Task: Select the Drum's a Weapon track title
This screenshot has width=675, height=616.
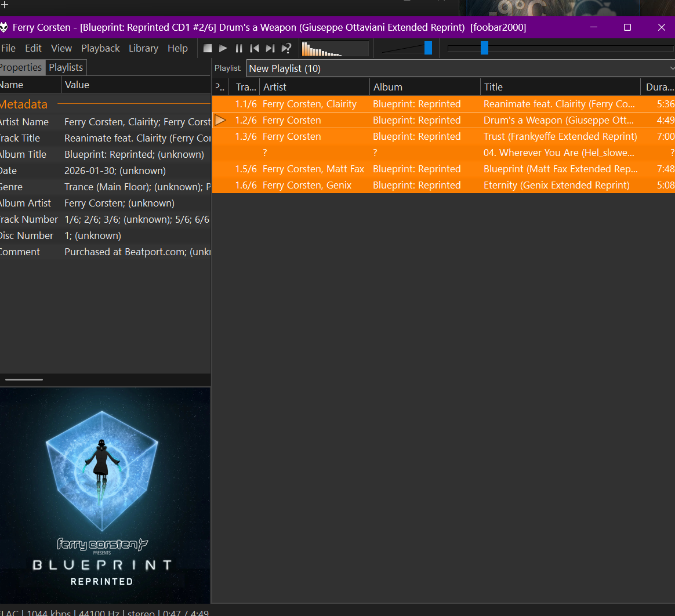Action: coord(558,120)
